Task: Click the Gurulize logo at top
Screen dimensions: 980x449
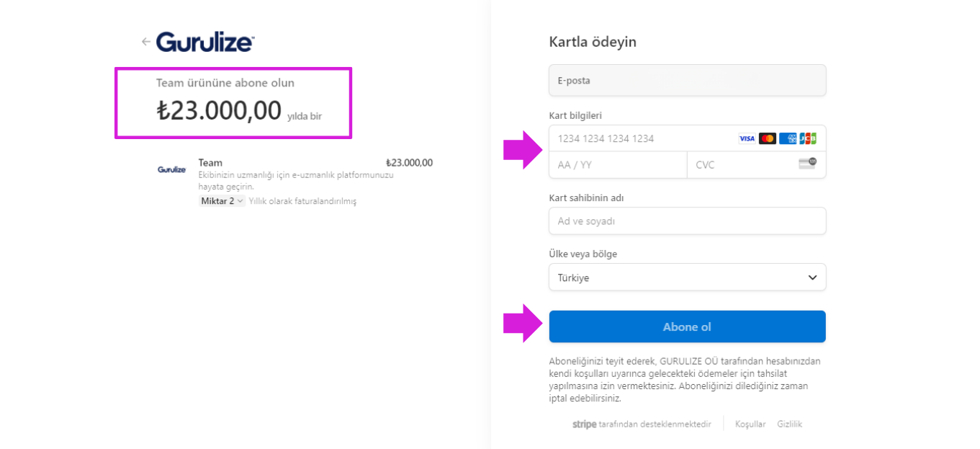Action: (x=205, y=42)
